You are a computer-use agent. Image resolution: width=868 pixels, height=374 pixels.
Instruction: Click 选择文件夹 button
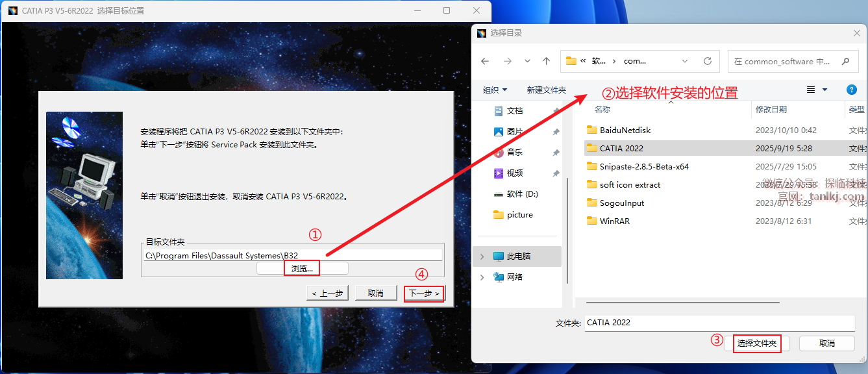pos(757,343)
